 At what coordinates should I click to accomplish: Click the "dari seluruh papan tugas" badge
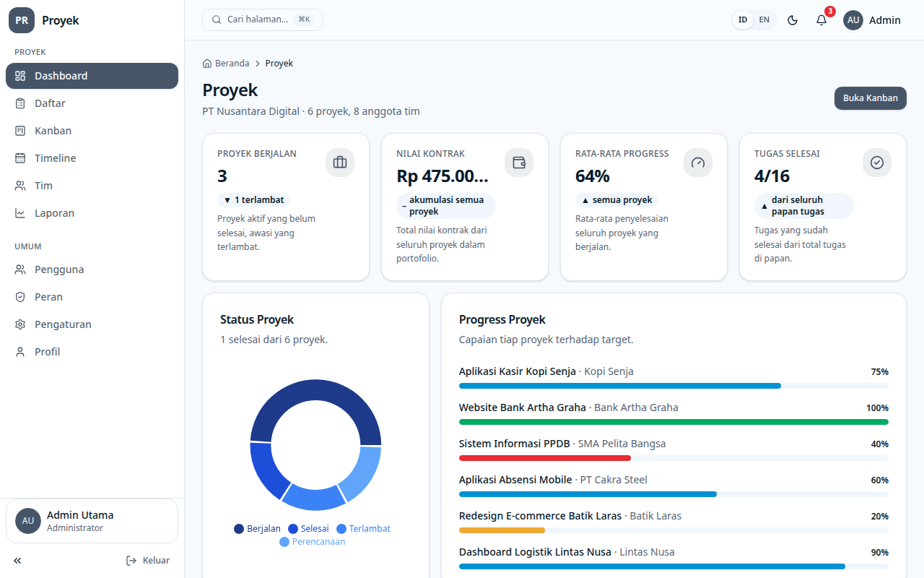[804, 206]
